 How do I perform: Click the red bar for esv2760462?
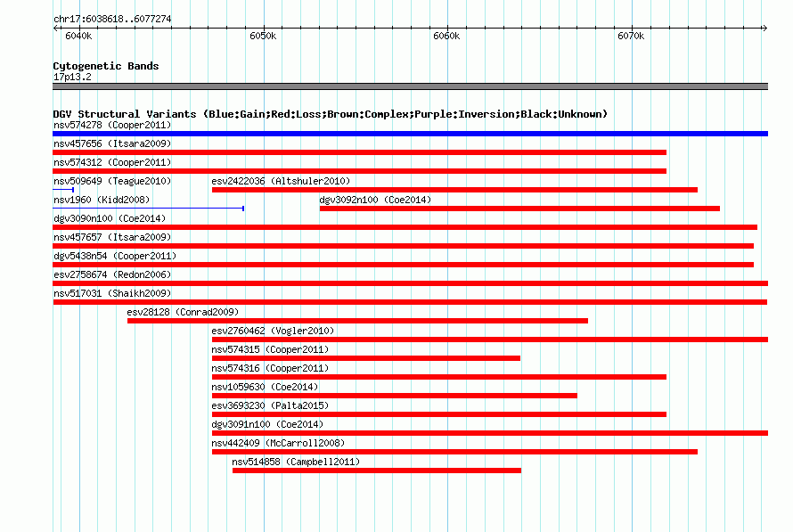coord(490,340)
